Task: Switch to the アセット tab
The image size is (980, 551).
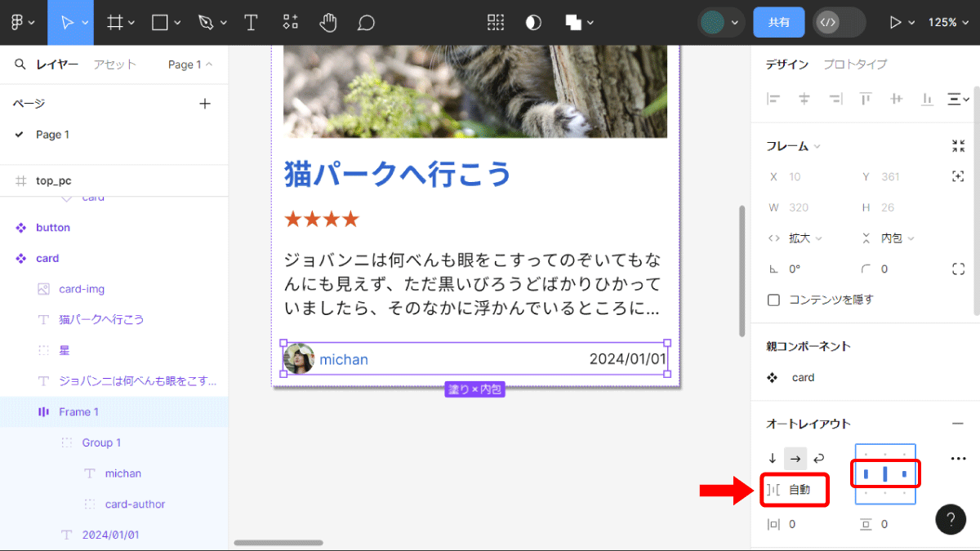Action: coord(114,64)
